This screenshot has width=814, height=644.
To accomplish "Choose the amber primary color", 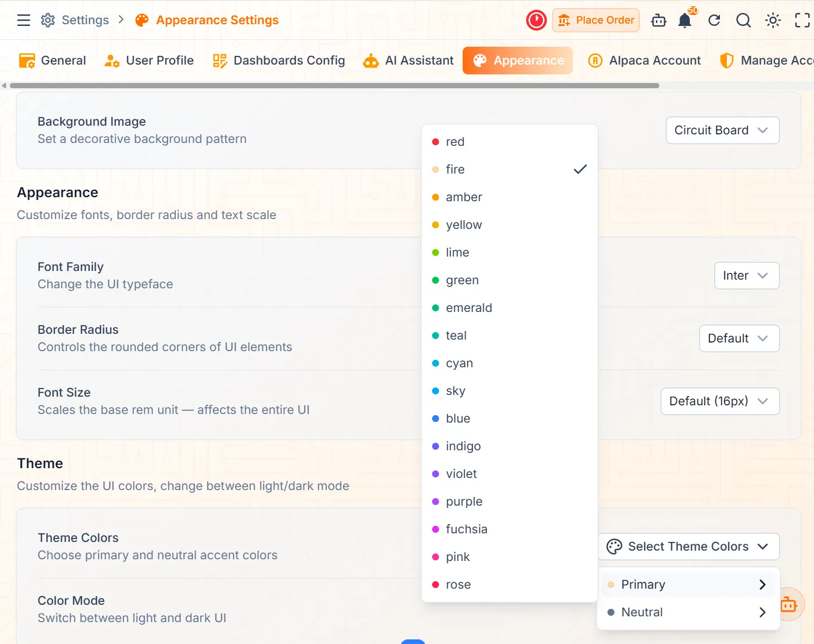I will tap(509, 197).
